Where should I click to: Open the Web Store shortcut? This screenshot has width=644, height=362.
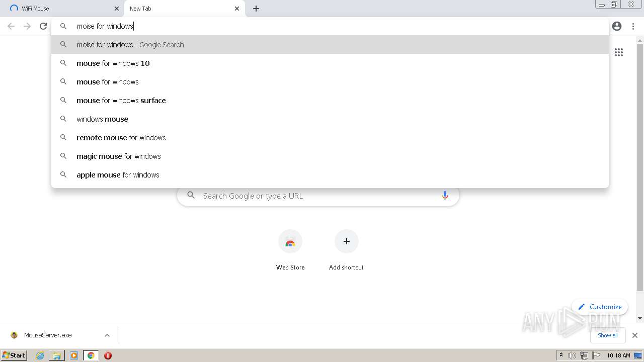[290, 250]
